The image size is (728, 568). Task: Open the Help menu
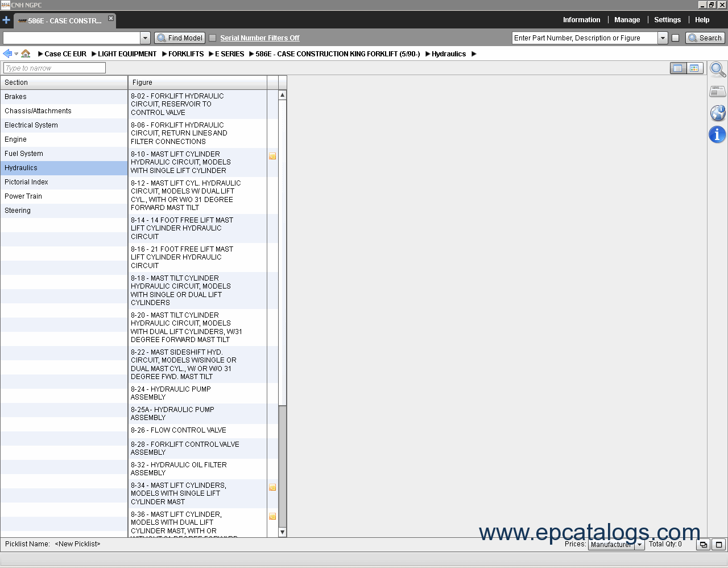pyautogui.click(x=702, y=20)
